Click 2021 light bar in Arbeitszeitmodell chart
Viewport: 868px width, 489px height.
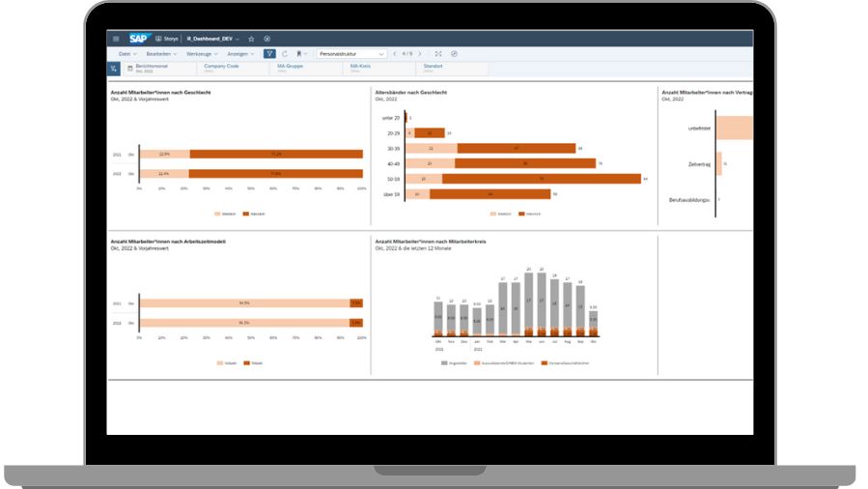(x=244, y=303)
